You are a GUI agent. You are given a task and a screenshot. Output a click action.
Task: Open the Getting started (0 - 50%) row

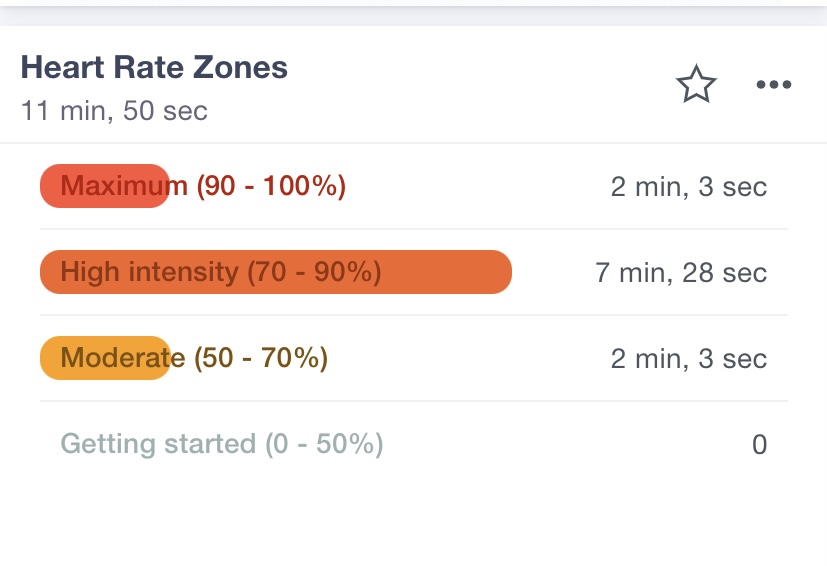point(414,444)
